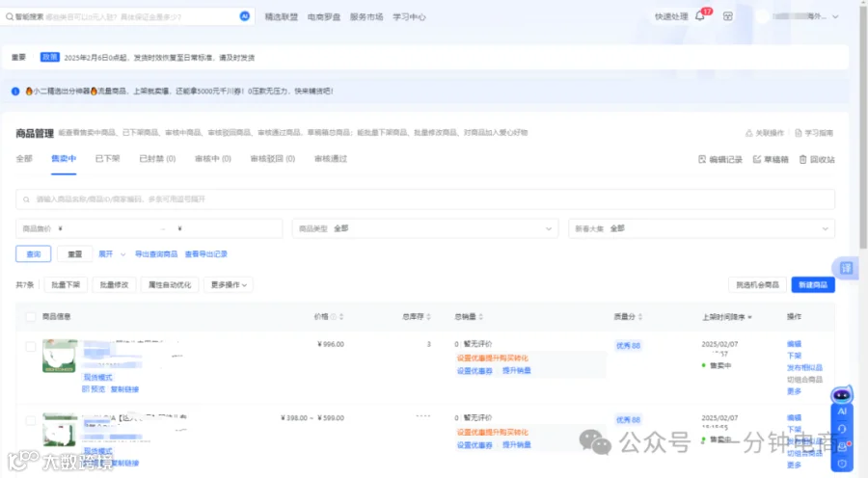Open 编辑记录 edit history icon
This screenshot has width=868, height=478.
(x=702, y=159)
